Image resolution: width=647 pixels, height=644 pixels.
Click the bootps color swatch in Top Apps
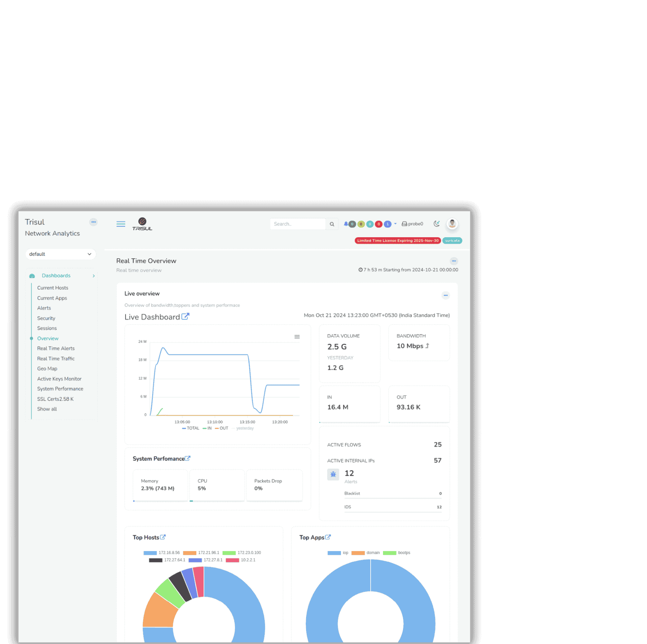[x=390, y=553]
